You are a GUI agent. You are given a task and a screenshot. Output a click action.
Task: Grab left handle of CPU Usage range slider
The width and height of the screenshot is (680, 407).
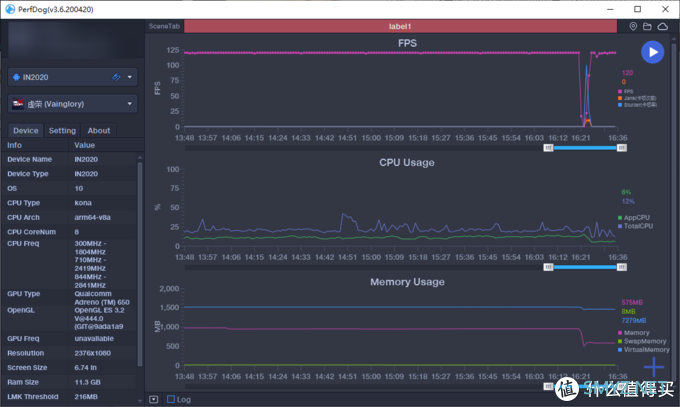coord(548,267)
